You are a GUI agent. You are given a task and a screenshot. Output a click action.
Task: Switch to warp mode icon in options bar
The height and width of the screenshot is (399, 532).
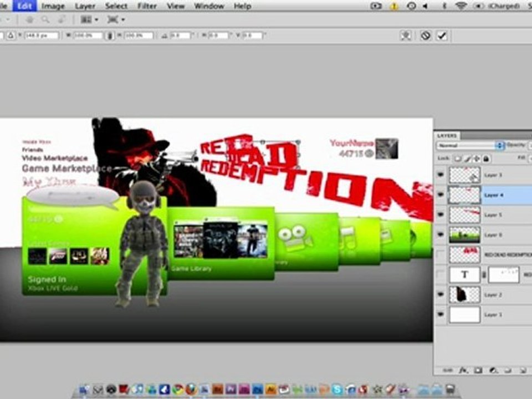pos(406,35)
